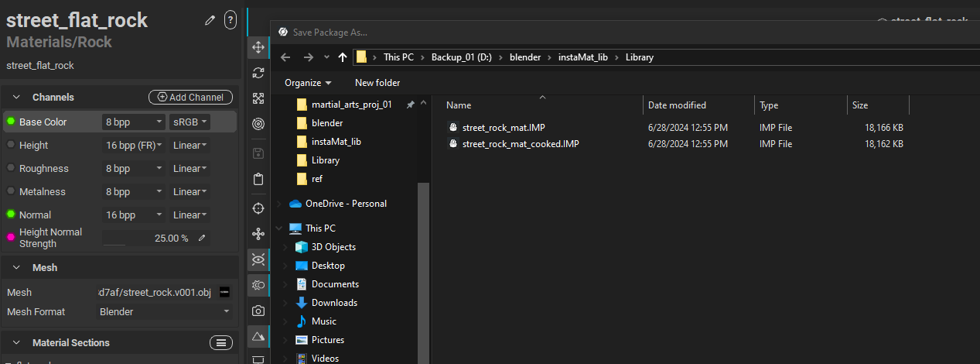Open the Mesh Format Blender dropdown

click(x=165, y=311)
